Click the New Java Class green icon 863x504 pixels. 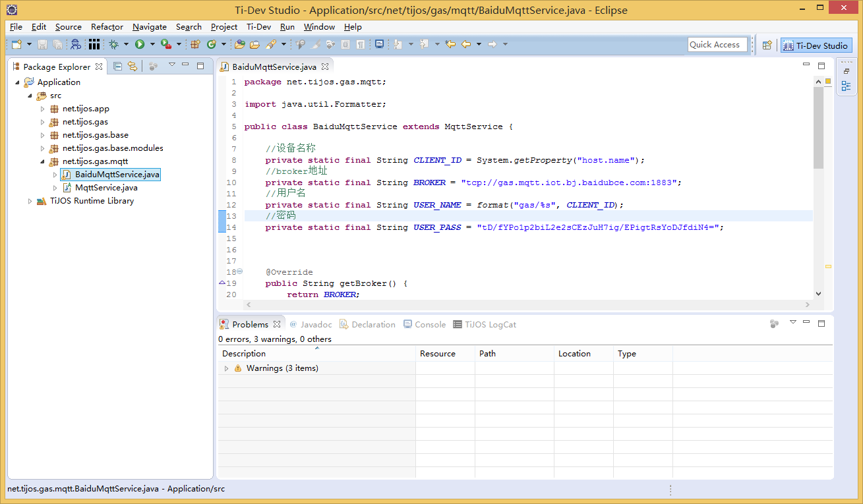pyautogui.click(x=212, y=44)
